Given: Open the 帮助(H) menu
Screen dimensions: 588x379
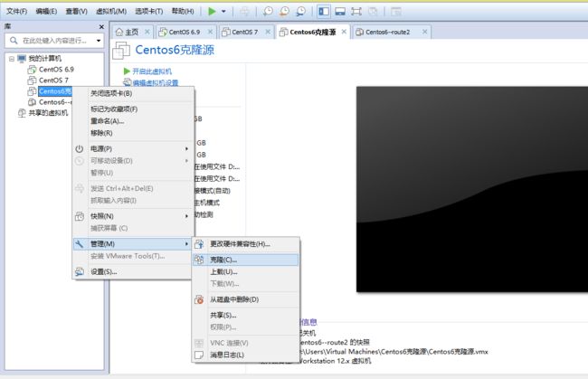Looking at the screenshot, I should (x=183, y=11).
